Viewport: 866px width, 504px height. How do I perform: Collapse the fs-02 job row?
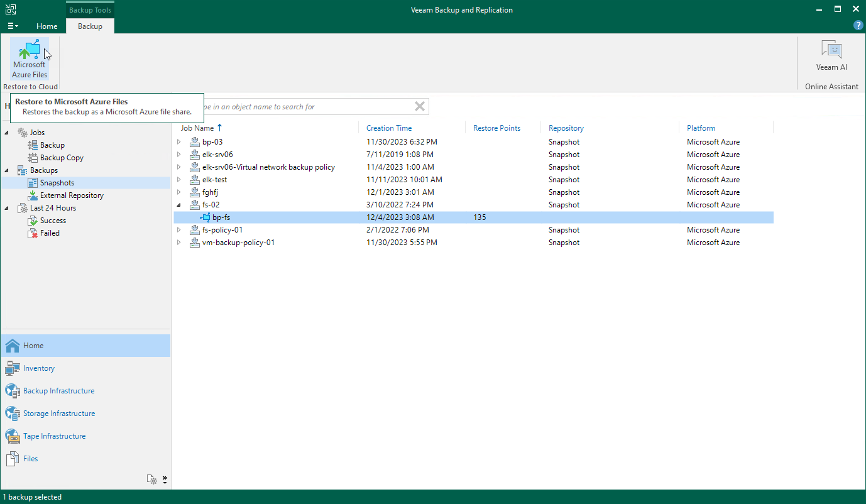(x=178, y=205)
